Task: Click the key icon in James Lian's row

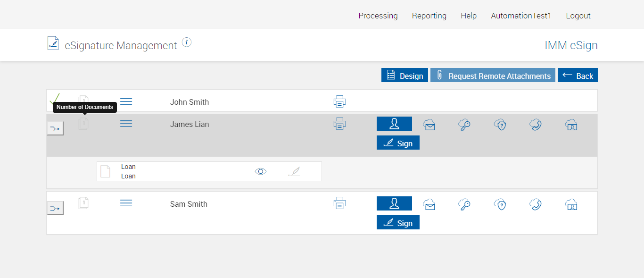Action: [x=464, y=125]
